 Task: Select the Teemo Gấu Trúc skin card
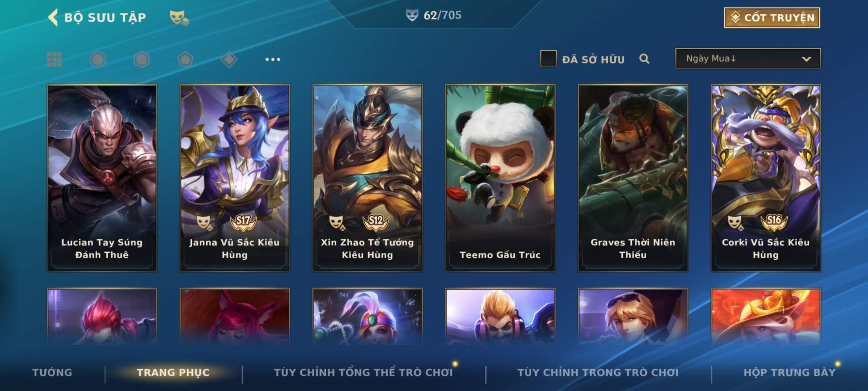tap(500, 178)
